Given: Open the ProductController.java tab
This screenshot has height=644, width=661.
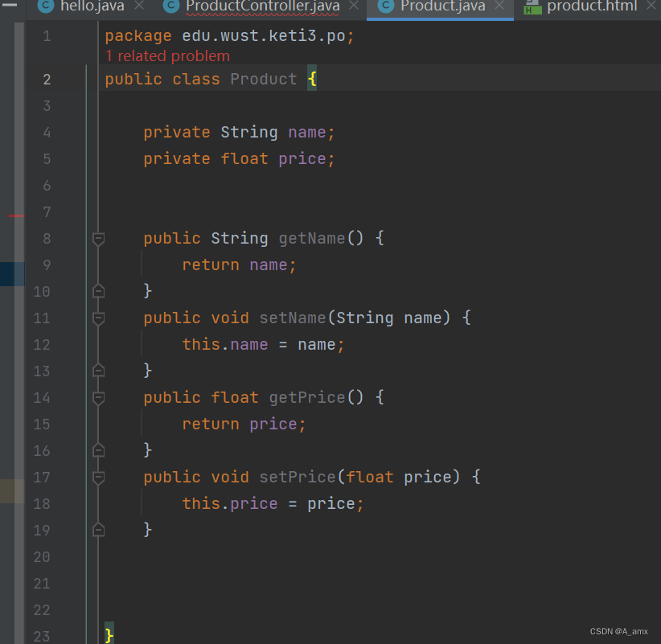Looking at the screenshot, I should (x=263, y=6).
